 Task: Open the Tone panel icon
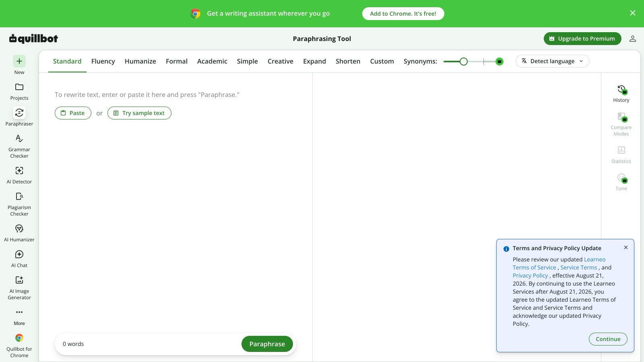pos(621,178)
